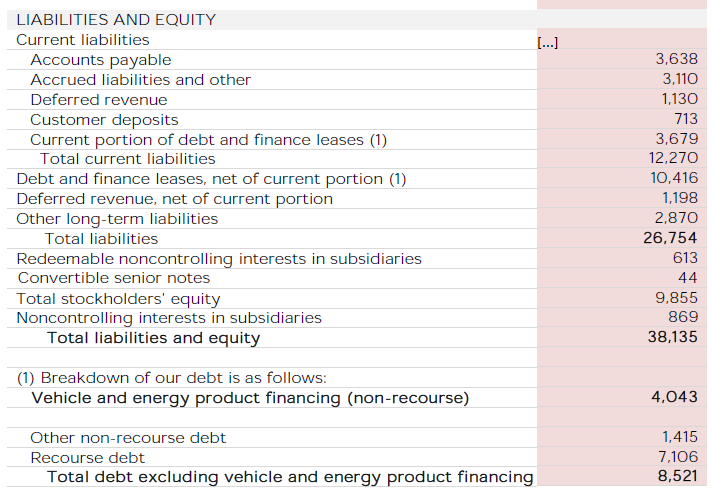Click the Accounts payable row label
This screenshot has height=496, width=712.
click(100, 60)
